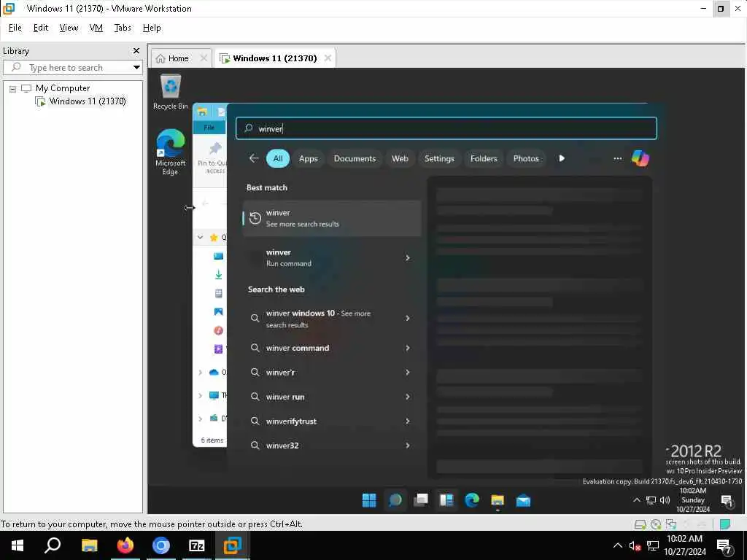This screenshot has width=747, height=560.
Task: Open host taskbar Search
Action: 53,545
